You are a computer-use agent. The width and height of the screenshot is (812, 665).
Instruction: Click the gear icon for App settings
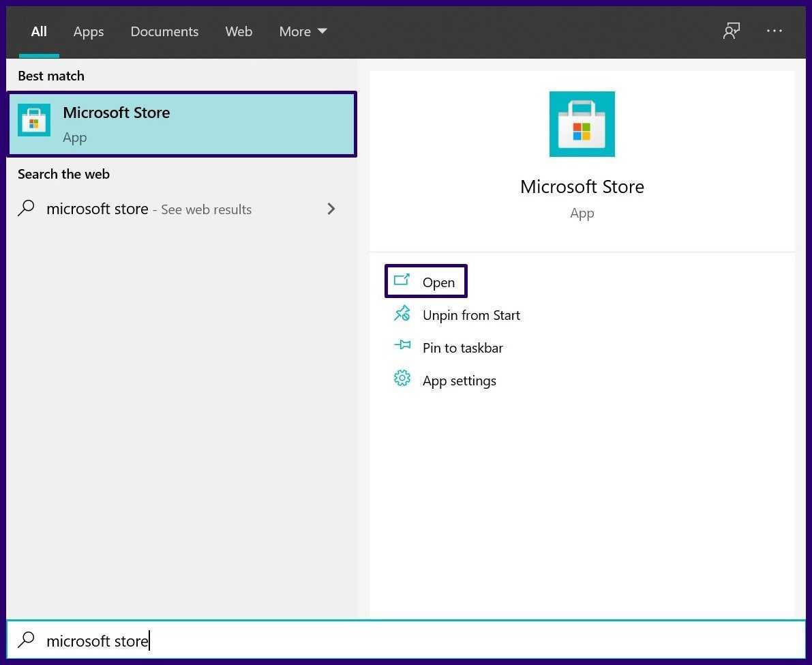(x=402, y=379)
